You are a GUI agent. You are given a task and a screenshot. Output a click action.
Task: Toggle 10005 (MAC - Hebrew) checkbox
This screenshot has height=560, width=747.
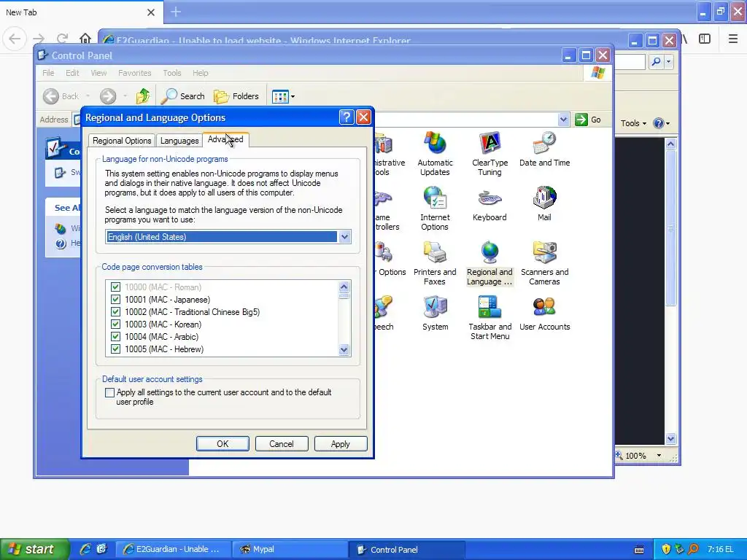point(115,349)
